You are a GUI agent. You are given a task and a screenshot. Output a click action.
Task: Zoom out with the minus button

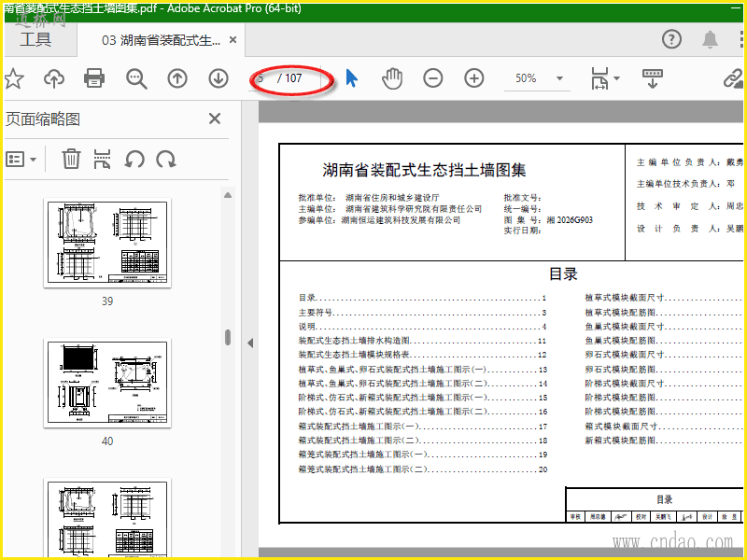[x=433, y=78]
